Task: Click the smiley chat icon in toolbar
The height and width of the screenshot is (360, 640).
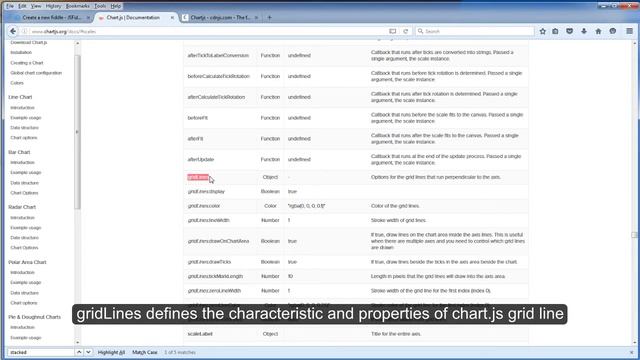Action: 613,31
